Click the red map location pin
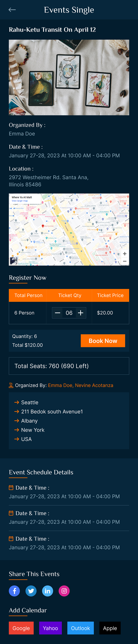This screenshot has height=644, width=138. coord(43,226)
